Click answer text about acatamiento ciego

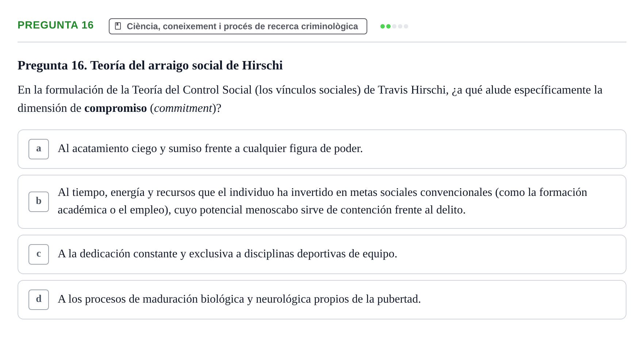pos(210,148)
